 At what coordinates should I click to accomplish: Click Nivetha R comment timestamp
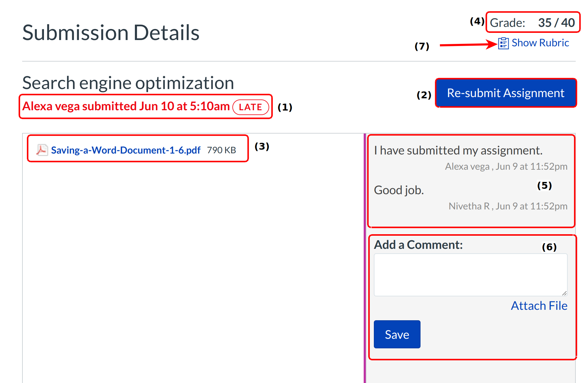tap(508, 206)
